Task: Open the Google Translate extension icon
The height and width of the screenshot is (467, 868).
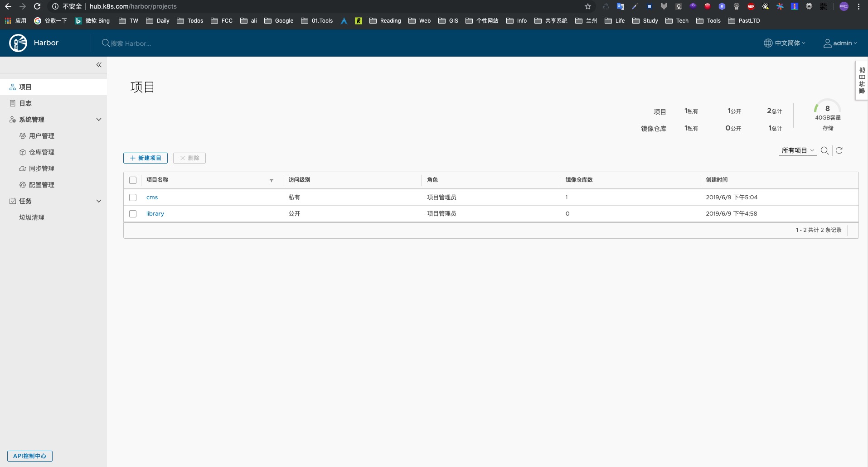Action: click(x=621, y=6)
